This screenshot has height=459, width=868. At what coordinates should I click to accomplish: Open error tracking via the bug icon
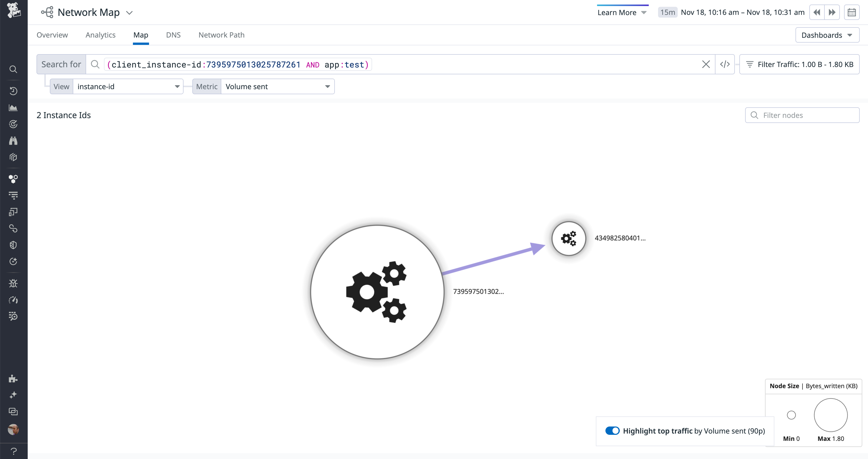14,283
